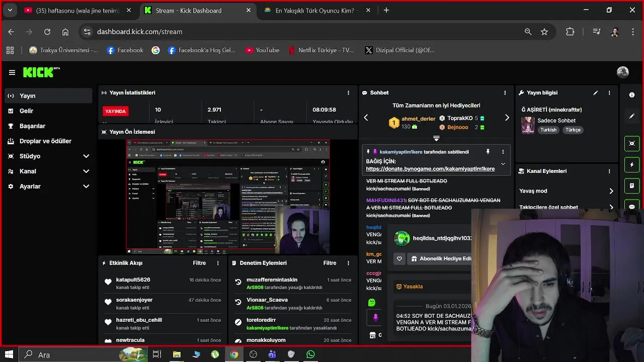Click the info icon in right sidebar
The image size is (644, 362).
[632, 95]
